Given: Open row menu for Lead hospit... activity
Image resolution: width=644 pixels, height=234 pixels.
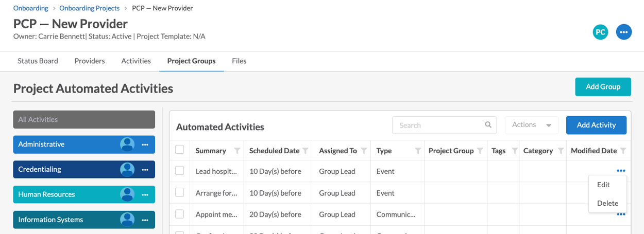Looking at the screenshot, I should [x=621, y=170].
